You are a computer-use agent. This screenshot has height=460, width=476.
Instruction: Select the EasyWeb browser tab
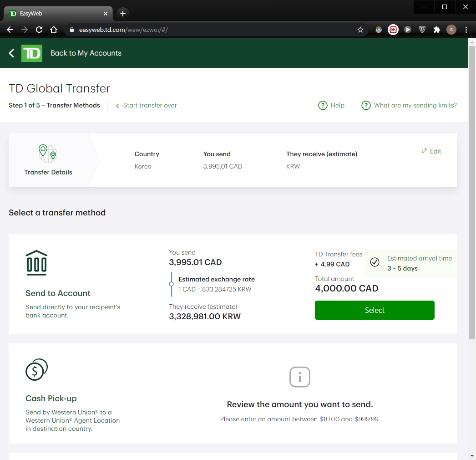point(58,13)
